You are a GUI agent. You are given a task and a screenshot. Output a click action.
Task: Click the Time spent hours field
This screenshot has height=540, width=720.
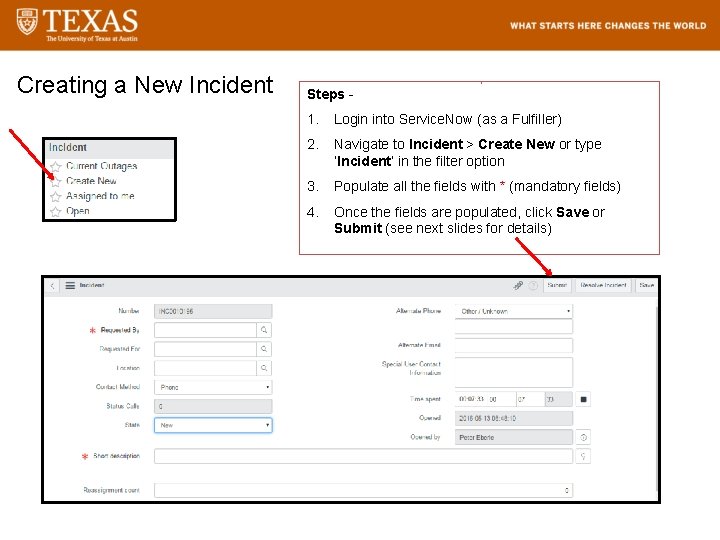tap(501, 399)
